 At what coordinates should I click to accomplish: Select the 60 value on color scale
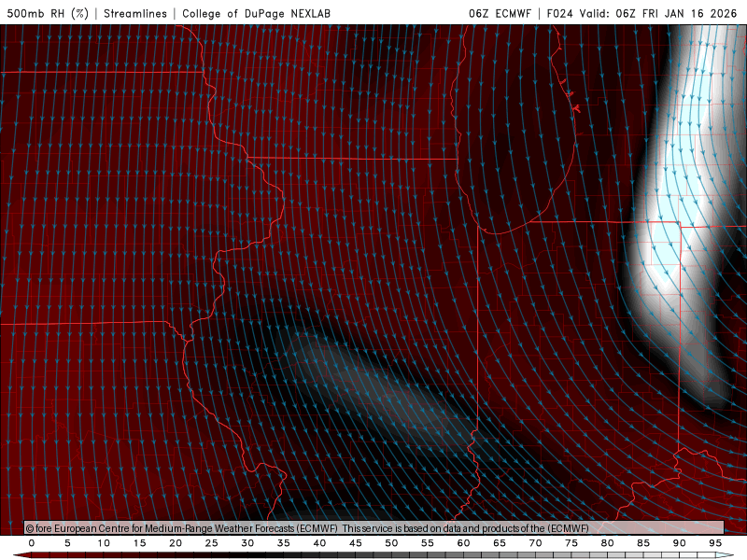(463, 543)
